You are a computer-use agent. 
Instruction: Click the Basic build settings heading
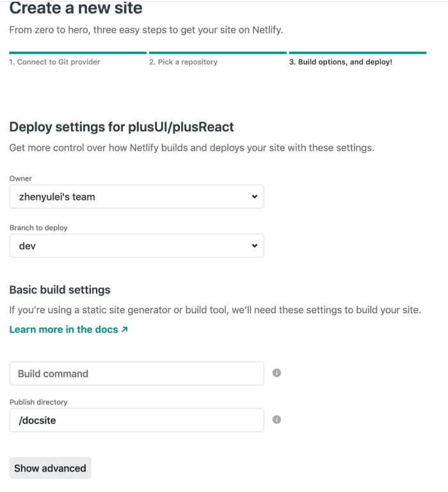[60, 290]
